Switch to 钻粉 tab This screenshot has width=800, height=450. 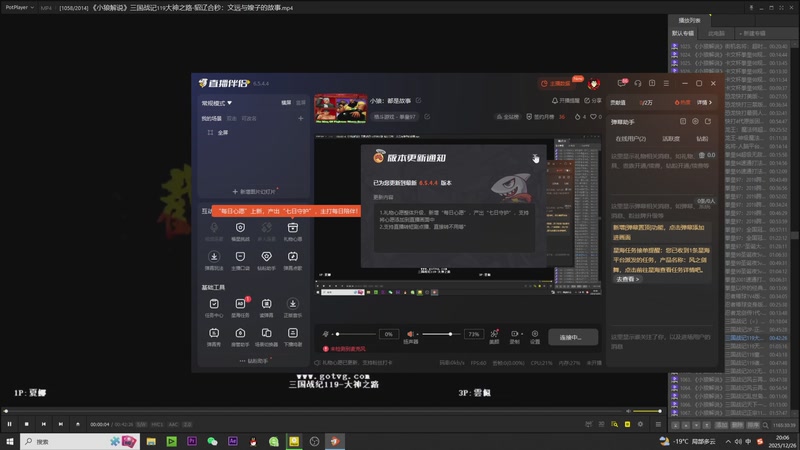[x=702, y=139]
